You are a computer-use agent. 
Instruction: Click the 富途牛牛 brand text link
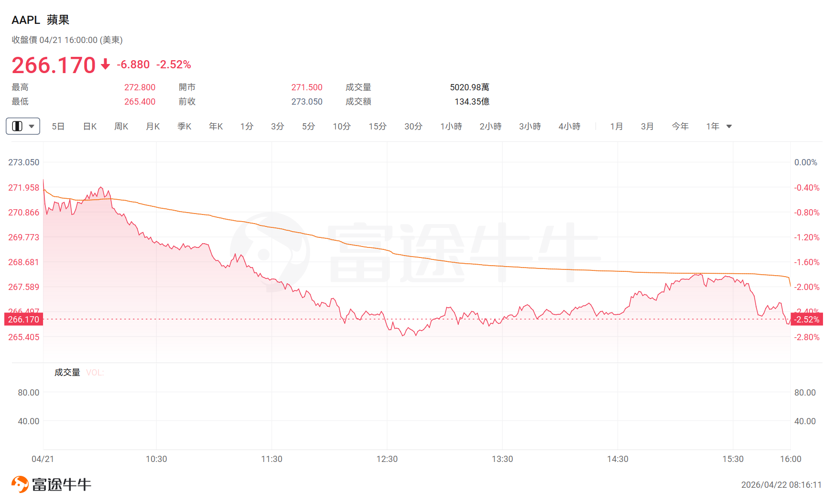(62, 484)
